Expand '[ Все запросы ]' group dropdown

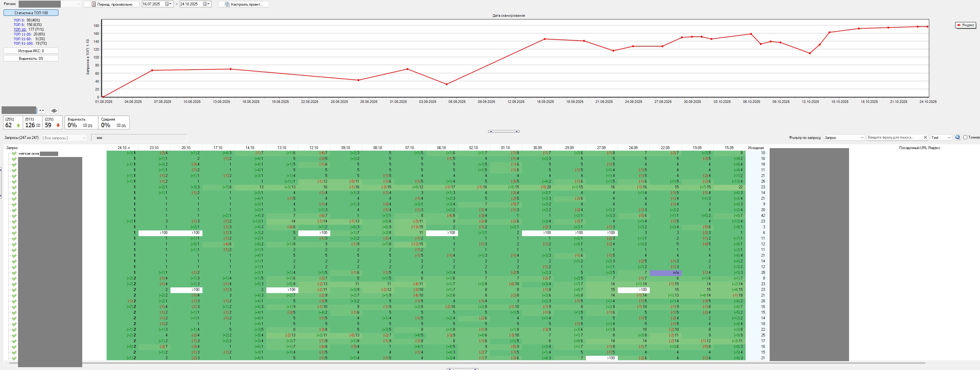[84, 138]
